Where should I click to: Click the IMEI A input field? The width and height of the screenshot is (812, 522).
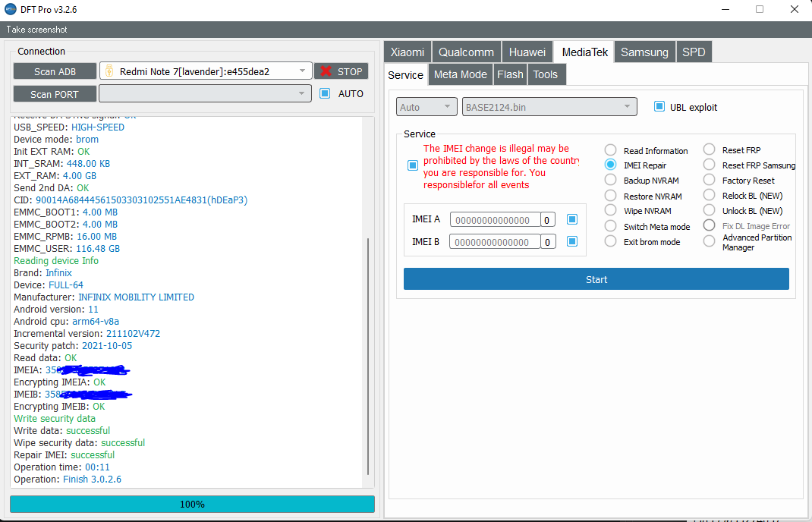point(495,220)
